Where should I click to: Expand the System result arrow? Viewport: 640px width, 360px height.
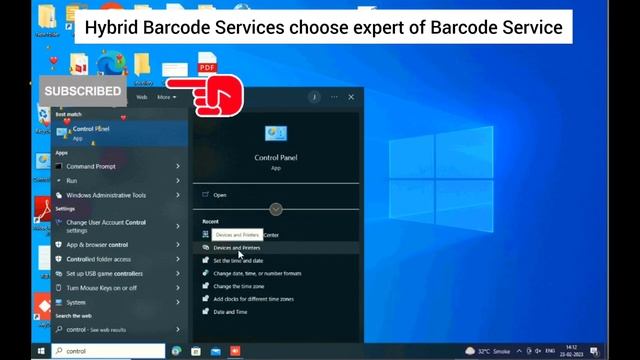[x=178, y=302]
